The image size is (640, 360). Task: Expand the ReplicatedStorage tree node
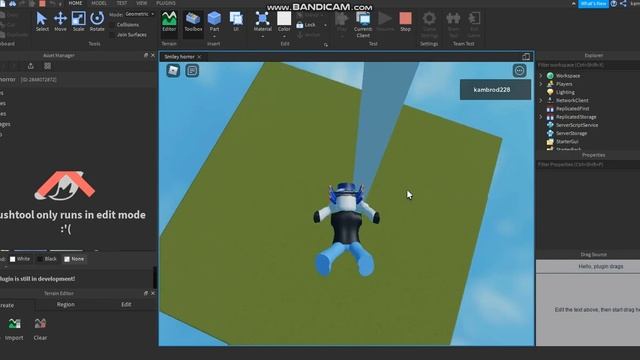click(x=541, y=117)
